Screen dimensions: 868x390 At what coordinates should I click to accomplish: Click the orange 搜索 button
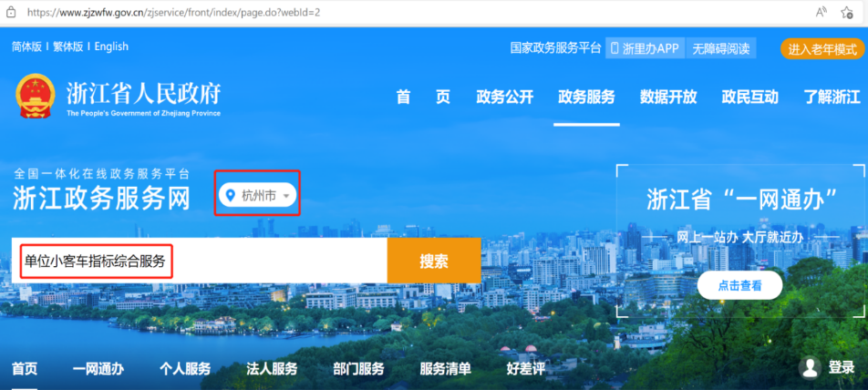click(x=434, y=262)
